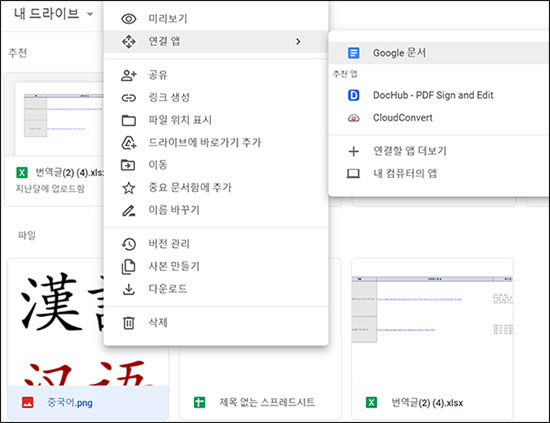
Task: Click the Drive shortcut icon for 바로가기 추가
Action: point(128,143)
